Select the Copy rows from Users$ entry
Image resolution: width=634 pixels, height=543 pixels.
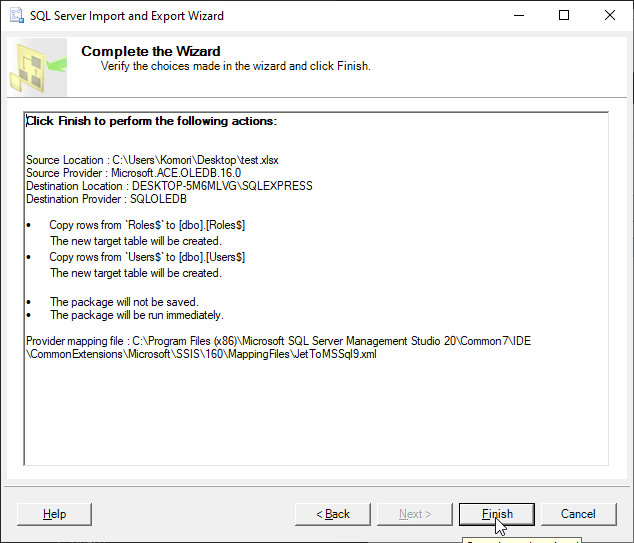click(x=147, y=257)
